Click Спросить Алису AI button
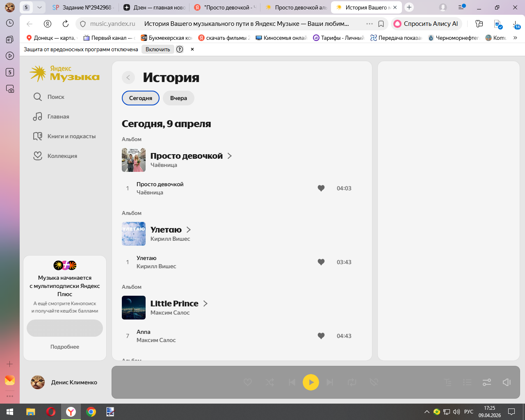525x420 pixels. tap(427, 24)
